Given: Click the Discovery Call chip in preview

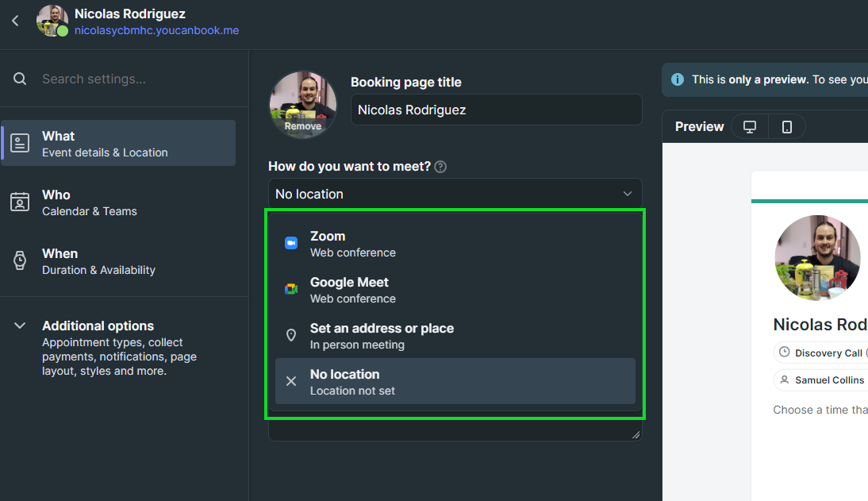Looking at the screenshot, I should [825, 353].
